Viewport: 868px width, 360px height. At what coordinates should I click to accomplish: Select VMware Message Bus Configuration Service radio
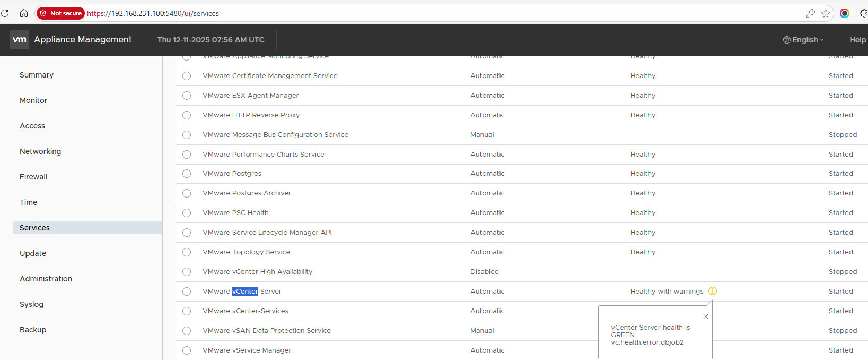coord(187,135)
